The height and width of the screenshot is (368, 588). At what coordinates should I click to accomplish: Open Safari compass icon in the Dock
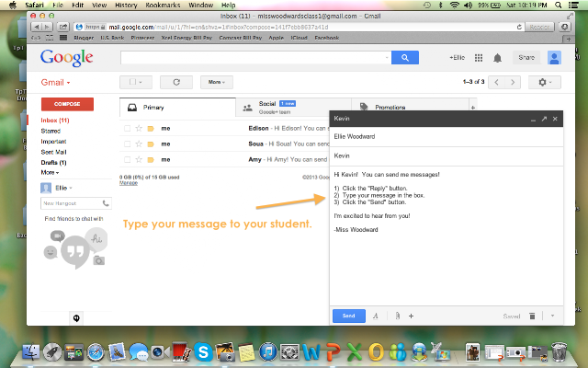click(x=96, y=352)
